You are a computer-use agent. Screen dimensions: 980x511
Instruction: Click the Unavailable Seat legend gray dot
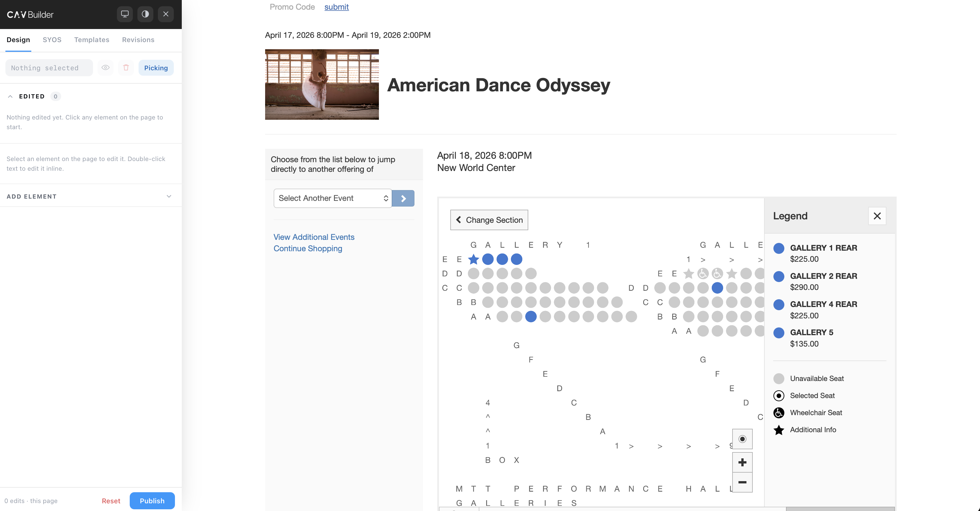(779, 379)
